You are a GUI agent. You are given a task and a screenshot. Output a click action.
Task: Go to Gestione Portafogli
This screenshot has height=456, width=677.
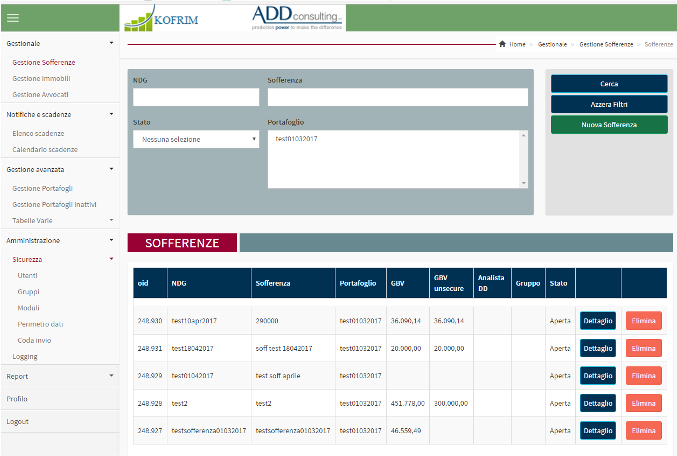coord(43,188)
